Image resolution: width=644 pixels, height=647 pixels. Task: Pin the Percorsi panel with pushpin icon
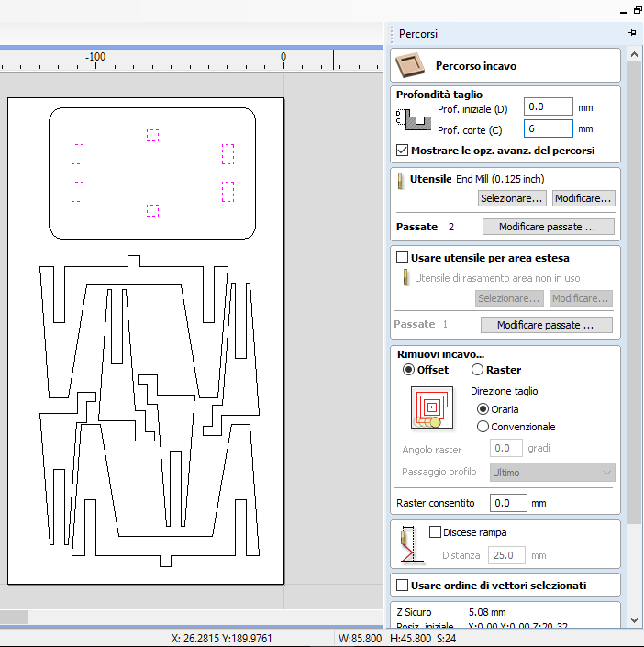coord(632,33)
